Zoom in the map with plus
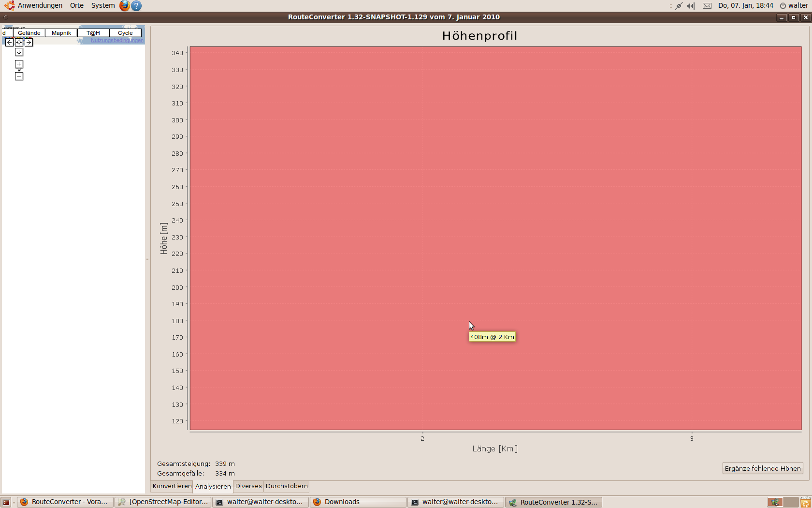The height and width of the screenshot is (508, 812). click(x=19, y=64)
